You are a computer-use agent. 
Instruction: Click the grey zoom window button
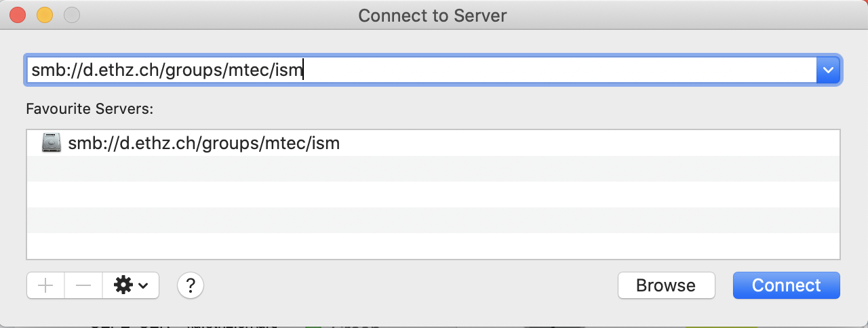pyautogui.click(x=71, y=14)
